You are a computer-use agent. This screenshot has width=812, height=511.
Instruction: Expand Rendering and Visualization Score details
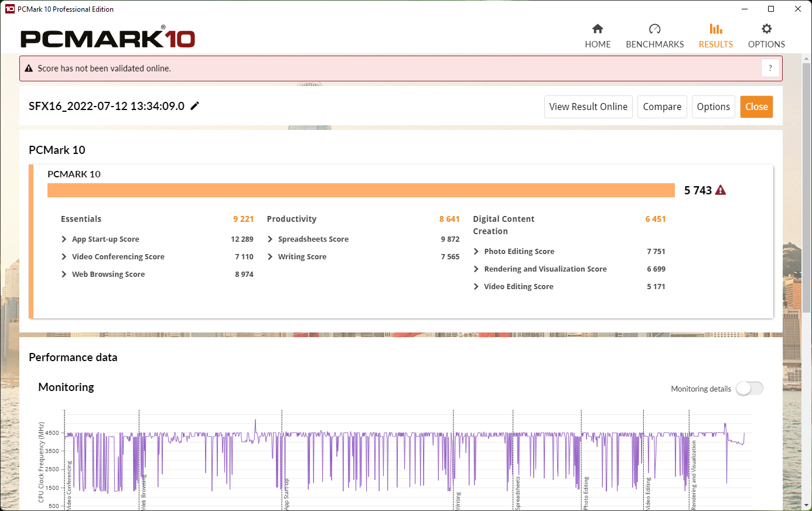(476, 269)
